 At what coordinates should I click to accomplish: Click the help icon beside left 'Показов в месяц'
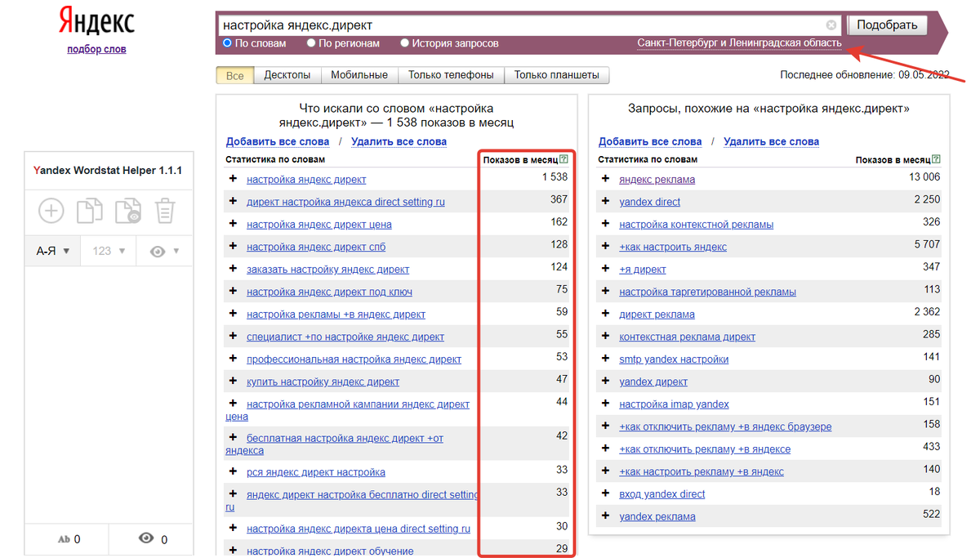coord(563,159)
